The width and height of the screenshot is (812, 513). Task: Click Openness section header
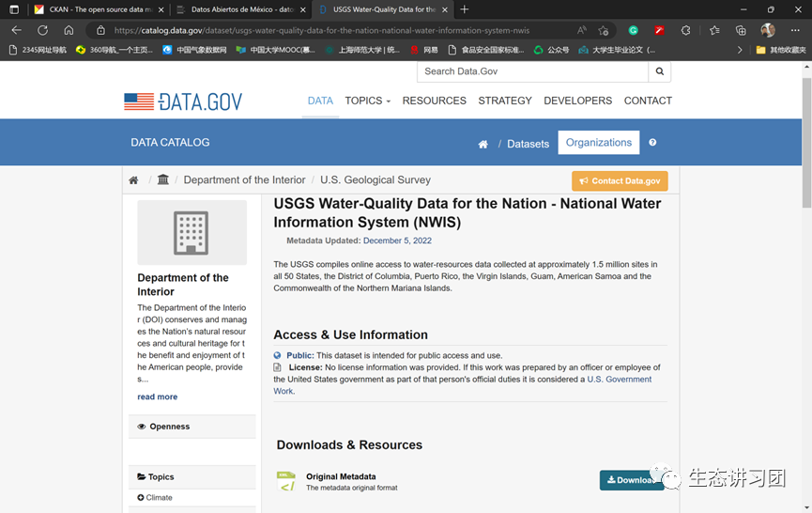coord(192,427)
